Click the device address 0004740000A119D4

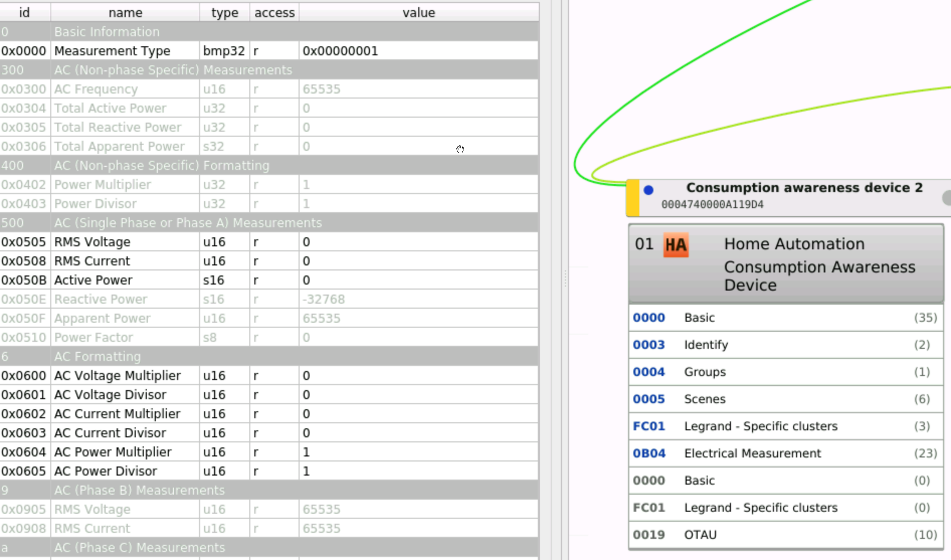point(712,205)
